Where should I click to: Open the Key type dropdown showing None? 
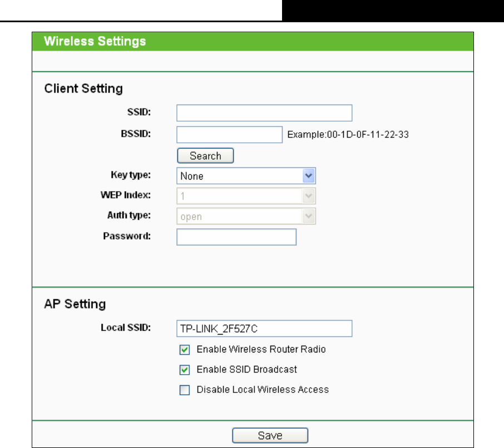pyautogui.click(x=246, y=176)
